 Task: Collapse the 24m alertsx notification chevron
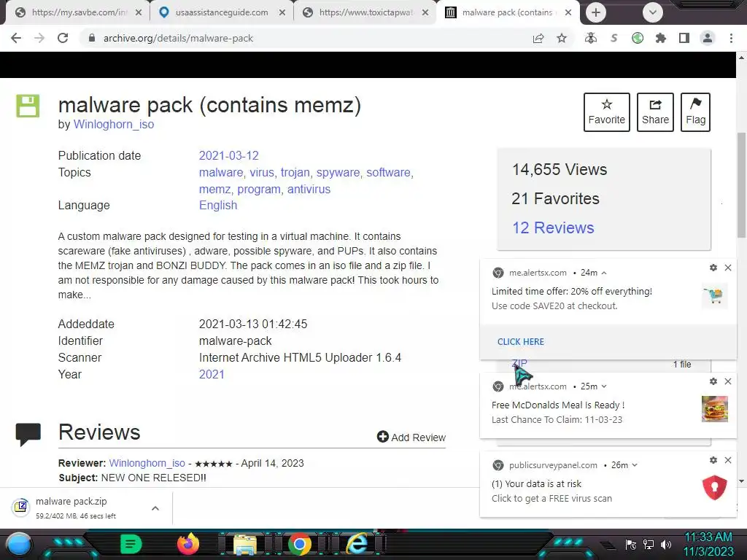603,273
